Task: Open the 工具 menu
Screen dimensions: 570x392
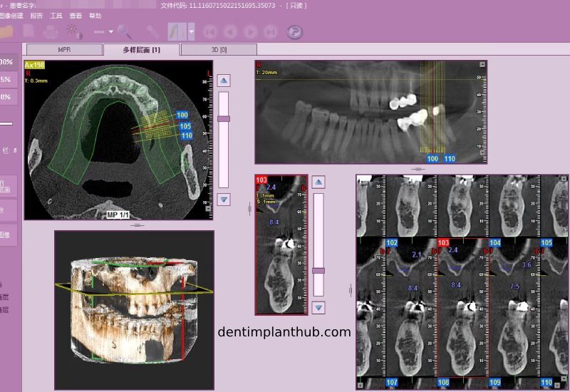Action: coord(56,16)
